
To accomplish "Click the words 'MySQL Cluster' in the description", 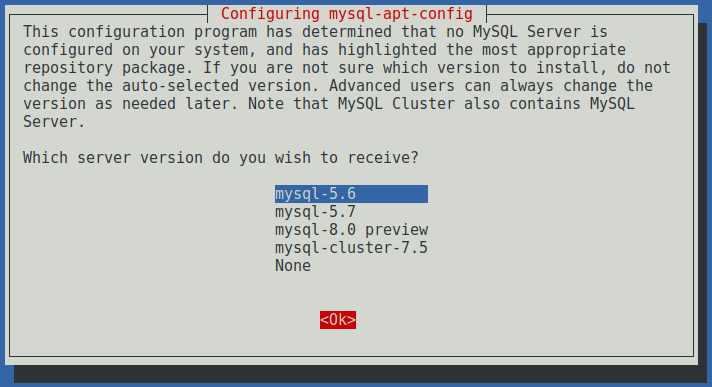I will pyautogui.click(x=396, y=104).
